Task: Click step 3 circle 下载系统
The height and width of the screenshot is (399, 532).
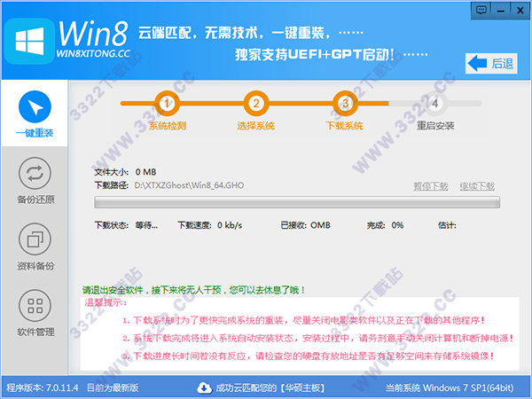Action: (345, 103)
